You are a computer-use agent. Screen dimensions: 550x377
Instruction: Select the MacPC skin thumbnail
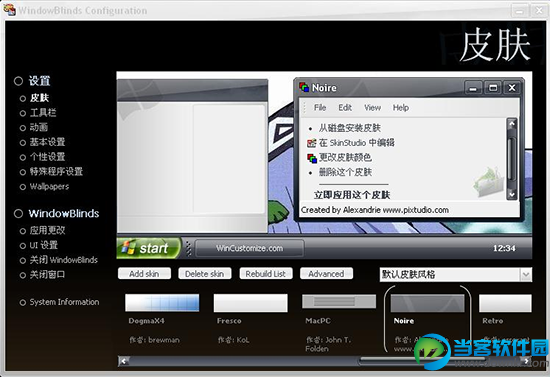tap(339, 302)
